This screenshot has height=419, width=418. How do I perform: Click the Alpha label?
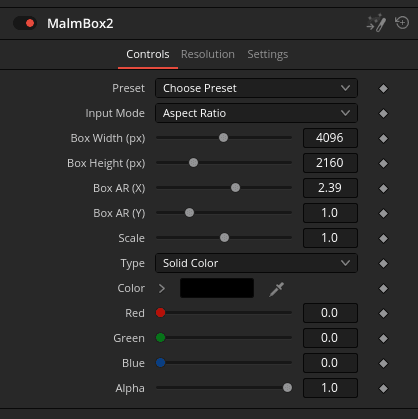130,388
